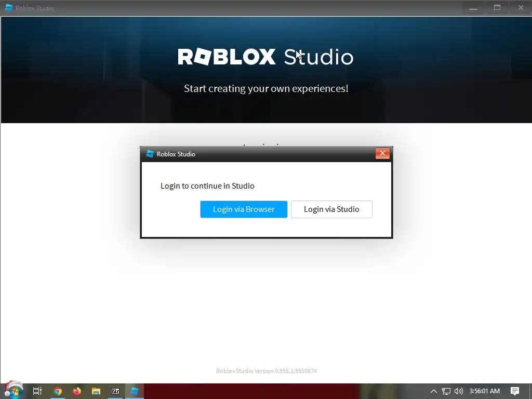Open the Action Center notifications icon
This screenshot has height=399, width=532.
click(515, 391)
